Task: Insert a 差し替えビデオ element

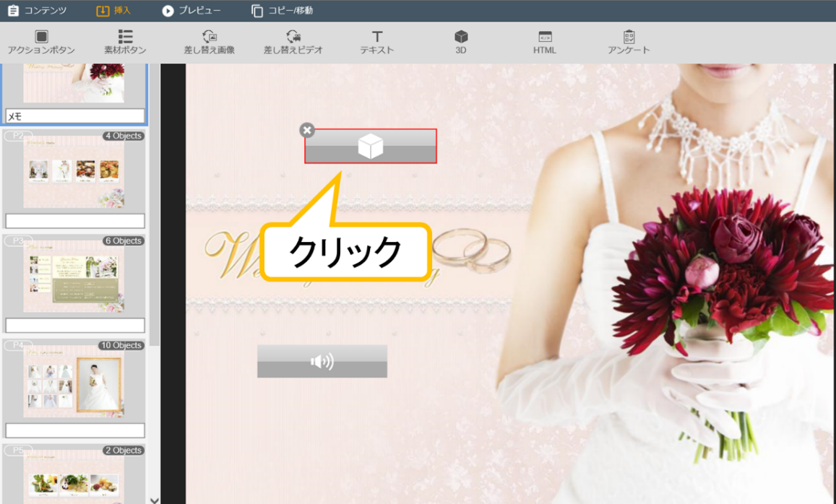Action: coord(293,42)
